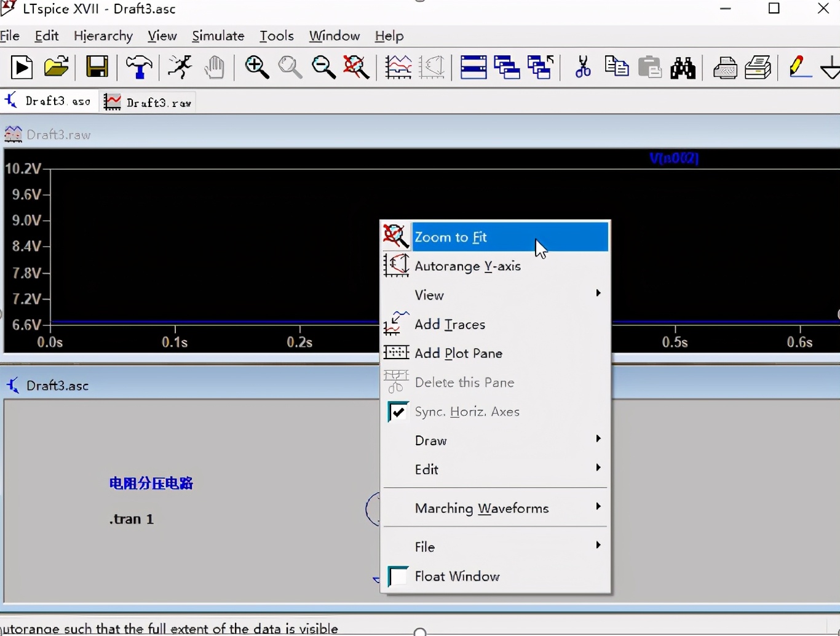Click the V(n002) trace label
840x636 pixels.
(x=674, y=159)
